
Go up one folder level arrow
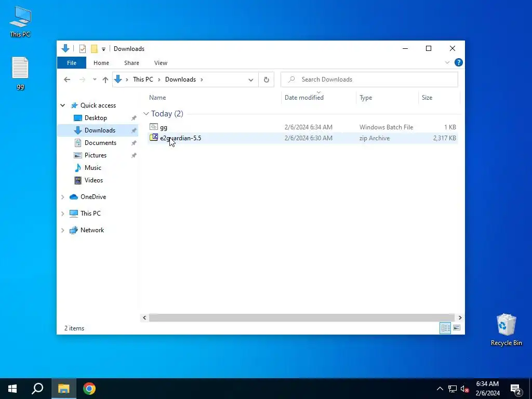pos(105,79)
